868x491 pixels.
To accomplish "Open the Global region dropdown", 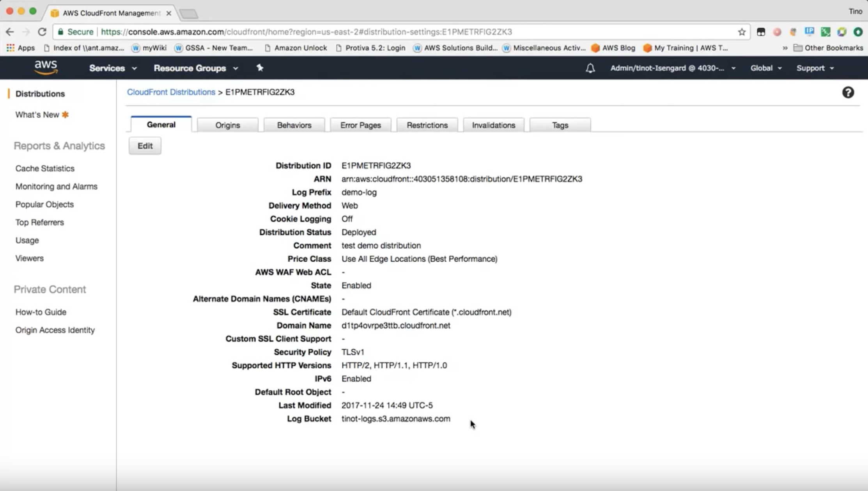I will tap(765, 68).
